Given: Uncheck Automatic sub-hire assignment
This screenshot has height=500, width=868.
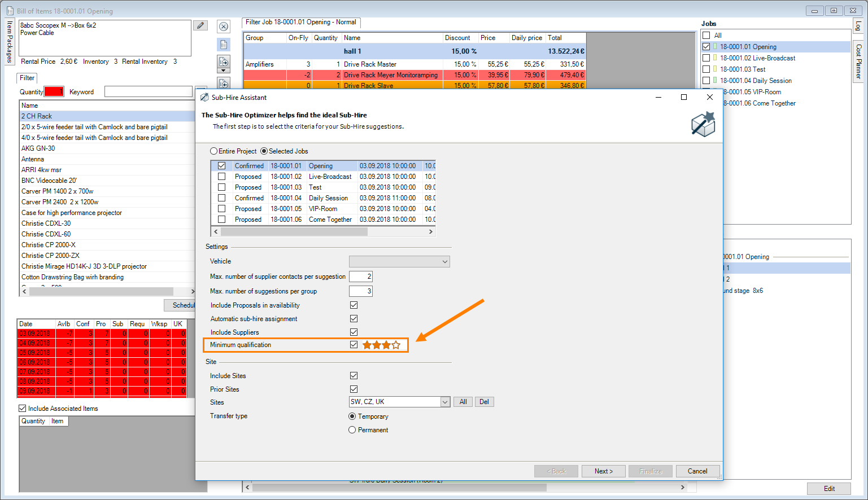Looking at the screenshot, I should (x=354, y=319).
